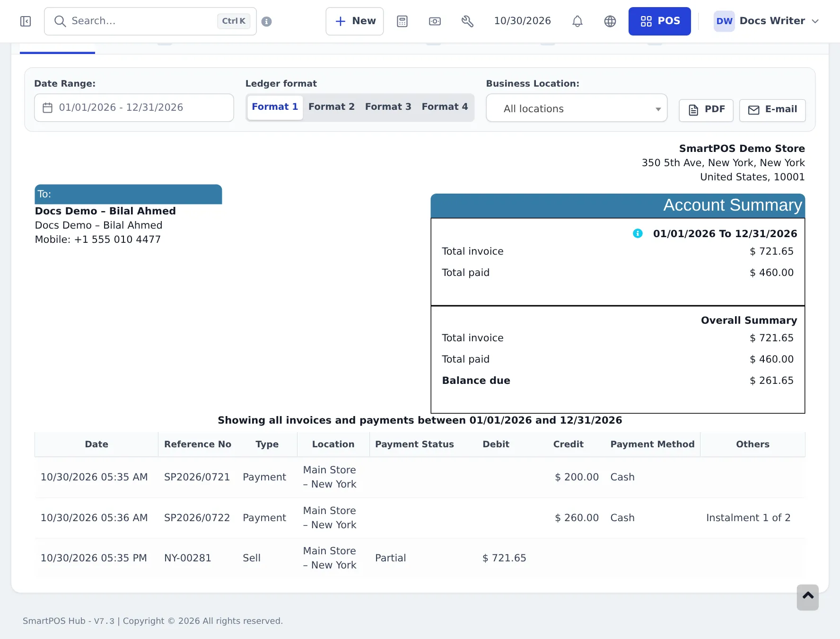Click the Debit column header
The width and height of the screenshot is (840, 639).
[496, 444]
